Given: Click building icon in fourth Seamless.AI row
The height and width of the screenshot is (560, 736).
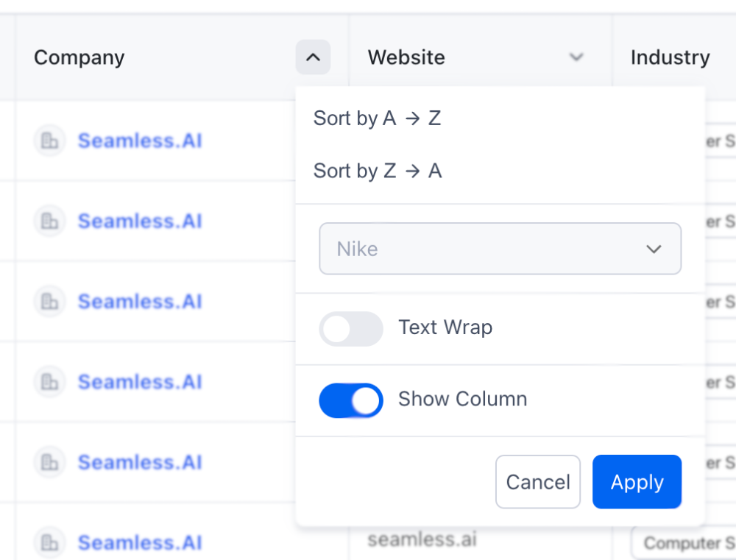Looking at the screenshot, I should (49, 382).
